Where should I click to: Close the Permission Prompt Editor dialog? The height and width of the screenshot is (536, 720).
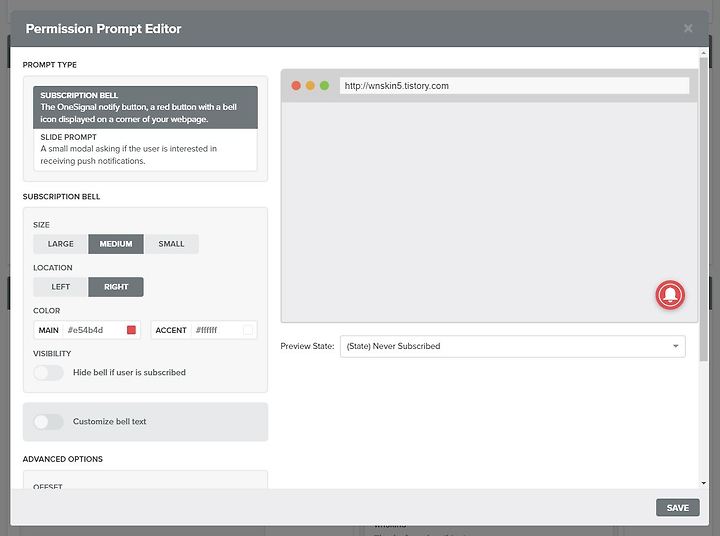point(688,28)
